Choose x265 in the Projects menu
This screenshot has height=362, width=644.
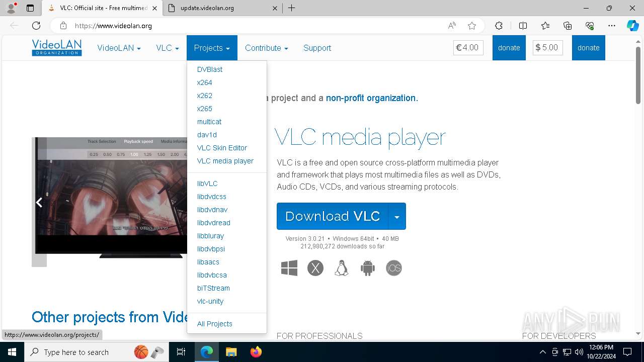click(x=205, y=109)
